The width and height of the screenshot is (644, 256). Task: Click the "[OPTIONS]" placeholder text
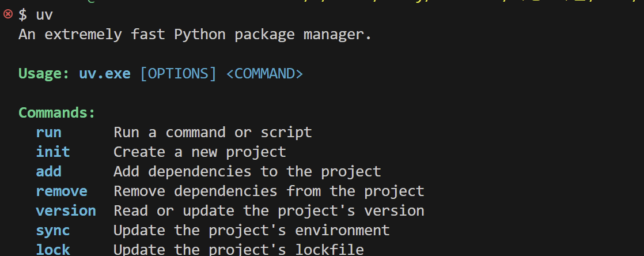tap(178, 74)
